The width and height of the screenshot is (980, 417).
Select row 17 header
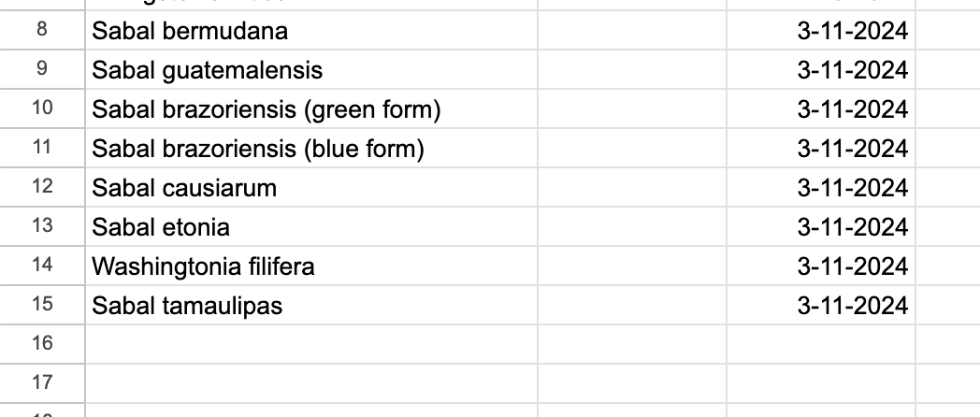point(42,383)
